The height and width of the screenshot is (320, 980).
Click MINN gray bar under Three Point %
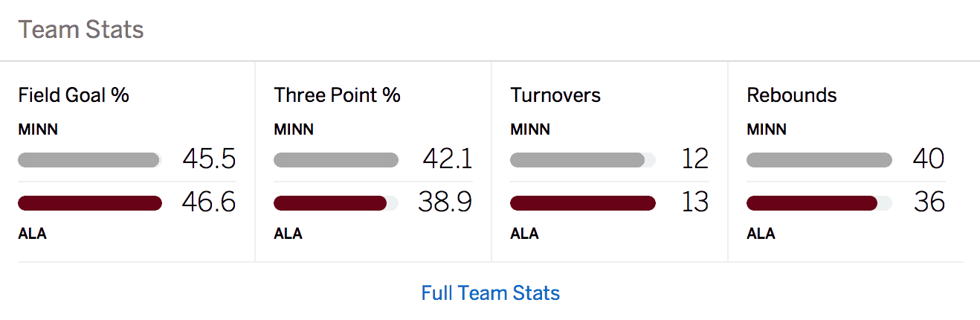(336, 160)
